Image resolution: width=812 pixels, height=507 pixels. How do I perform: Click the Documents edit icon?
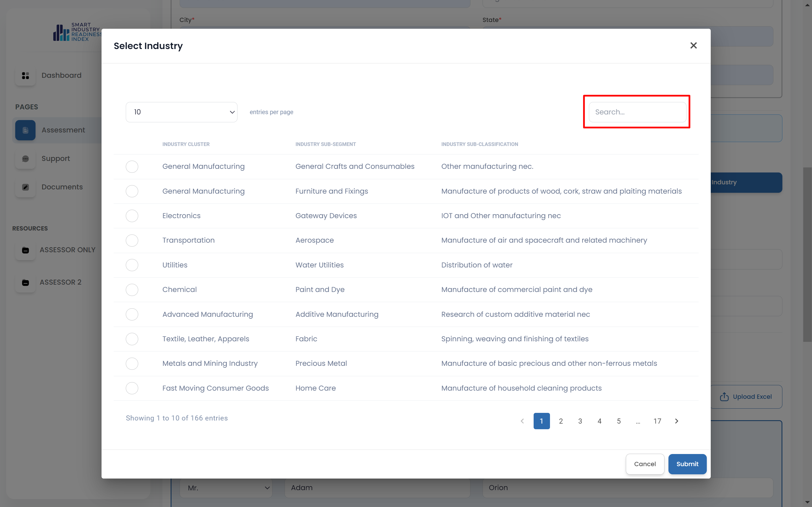pyautogui.click(x=25, y=187)
